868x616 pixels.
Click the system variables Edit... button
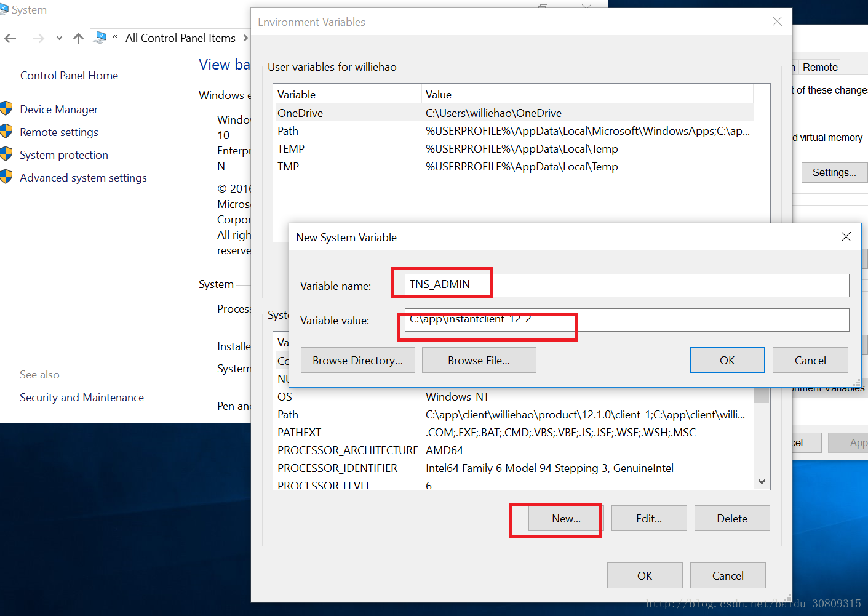click(649, 518)
